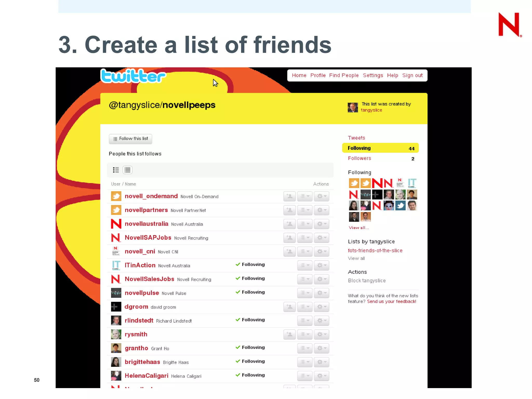Open brigittehaas username link
The width and height of the screenshot is (532, 399).
[x=142, y=362]
